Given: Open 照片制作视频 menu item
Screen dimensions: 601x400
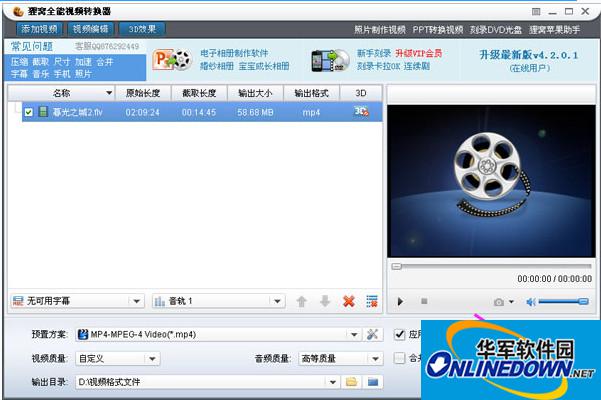Looking at the screenshot, I should coord(379,30).
